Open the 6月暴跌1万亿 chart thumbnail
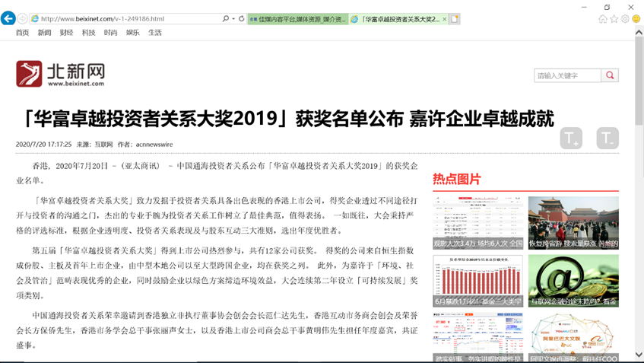The height and width of the screenshot is (363, 644). (x=477, y=281)
